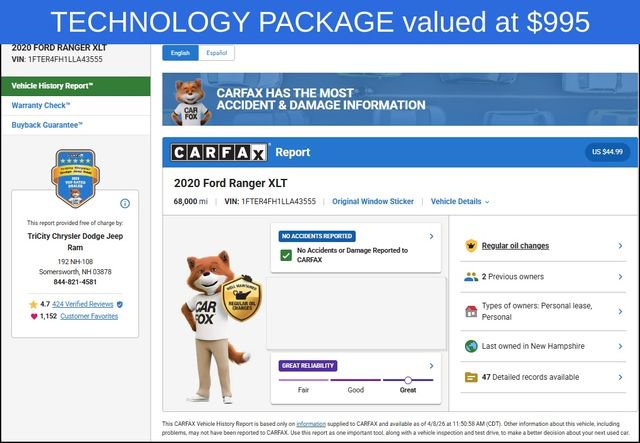The height and width of the screenshot is (443, 640).
Task: Switch report language to Español
Action: [216, 53]
